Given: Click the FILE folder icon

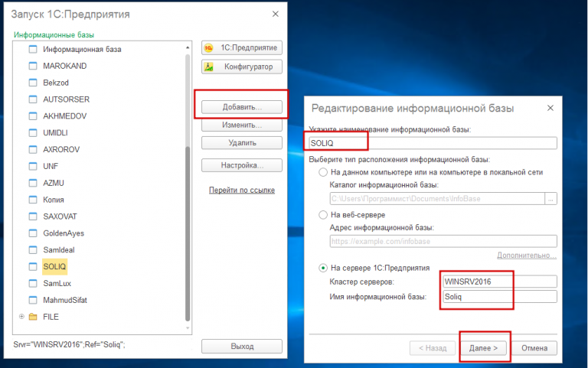Looking at the screenshot, I should coord(33,317).
